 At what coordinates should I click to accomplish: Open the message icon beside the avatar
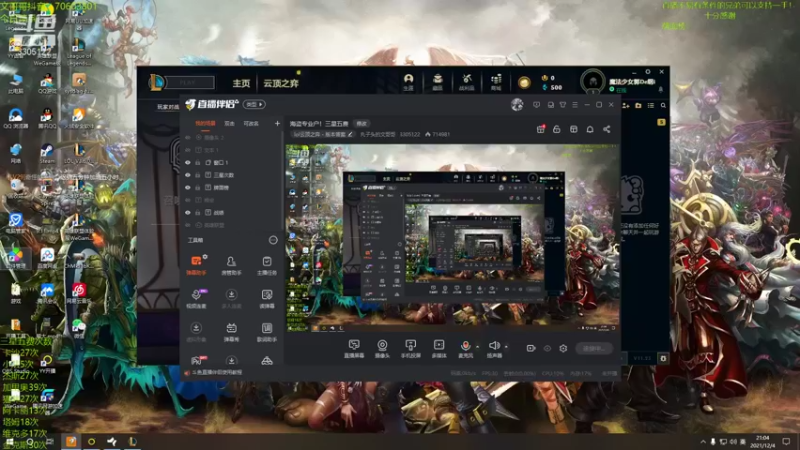pos(536,105)
